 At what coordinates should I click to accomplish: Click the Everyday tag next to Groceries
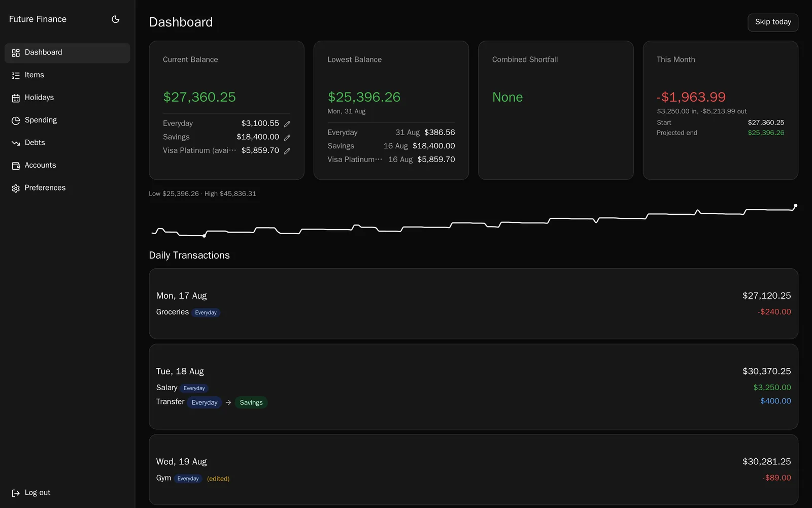point(206,312)
